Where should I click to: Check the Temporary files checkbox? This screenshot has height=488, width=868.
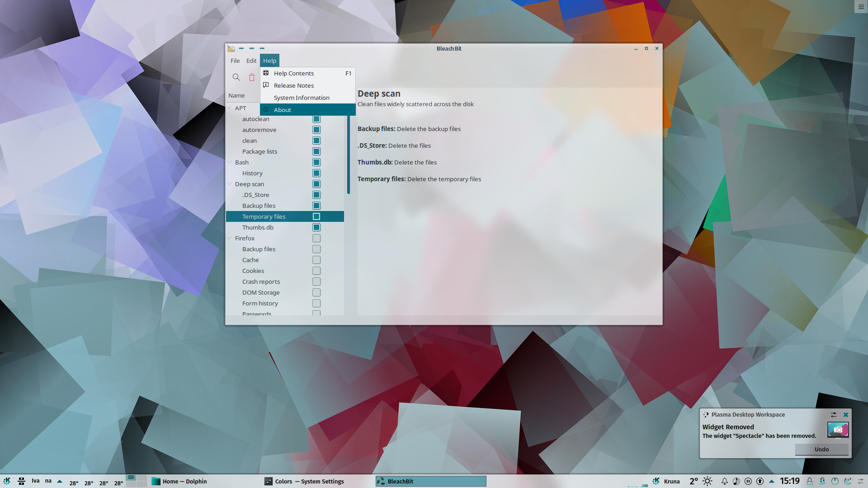point(316,216)
